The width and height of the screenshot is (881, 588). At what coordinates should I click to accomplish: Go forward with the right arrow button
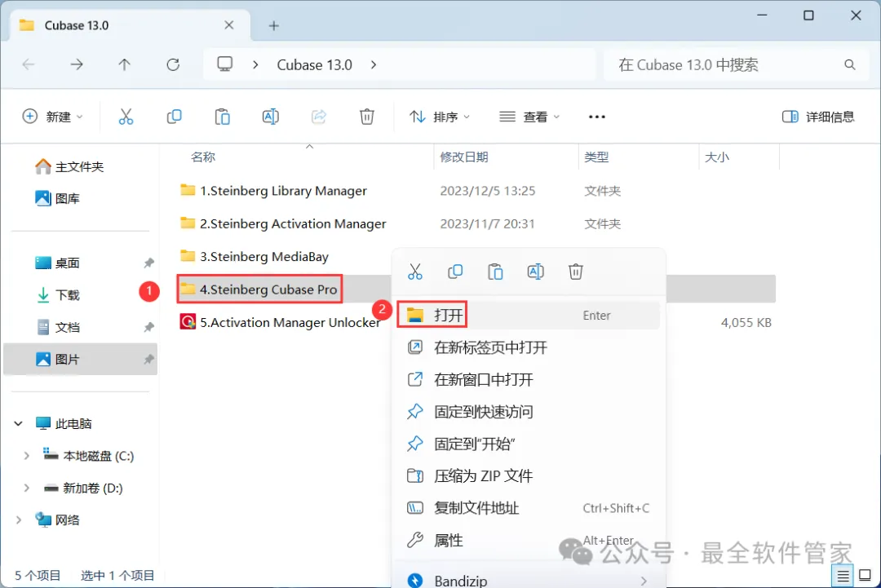click(x=77, y=64)
